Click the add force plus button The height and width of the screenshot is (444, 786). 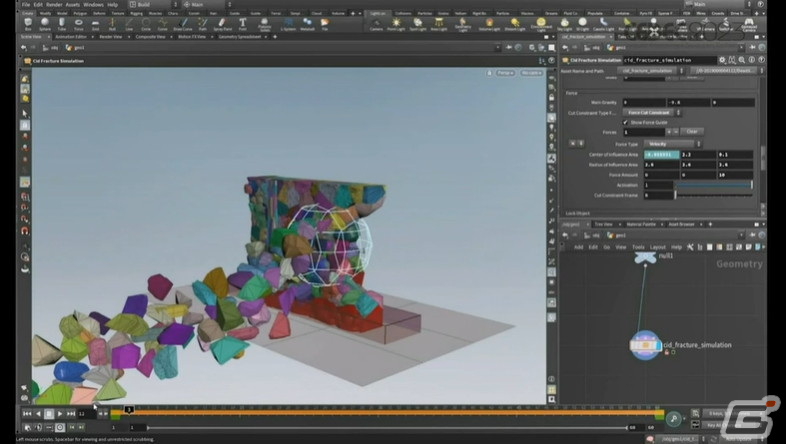[668, 132]
